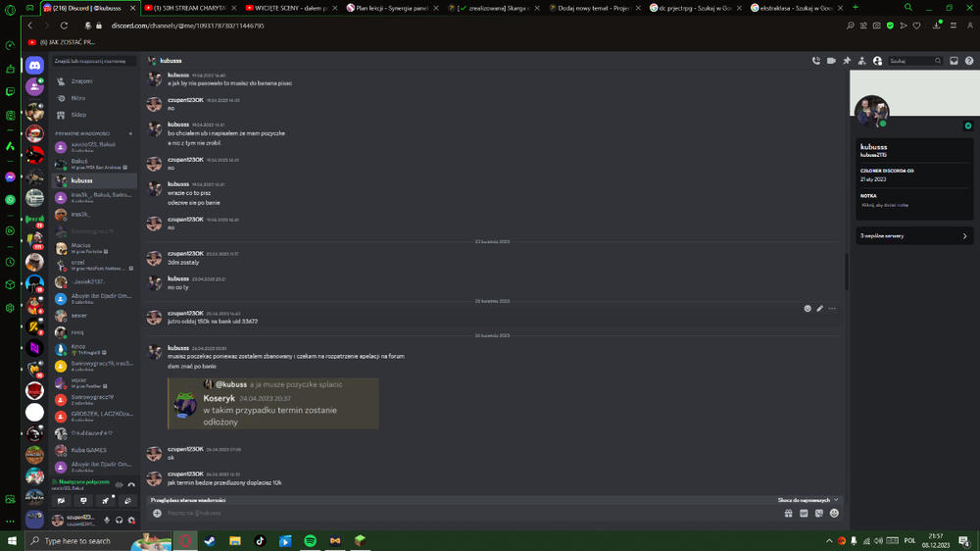The width and height of the screenshot is (980, 551).
Task: Add reaction to the 150k message
Action: [x=808, y=308]
